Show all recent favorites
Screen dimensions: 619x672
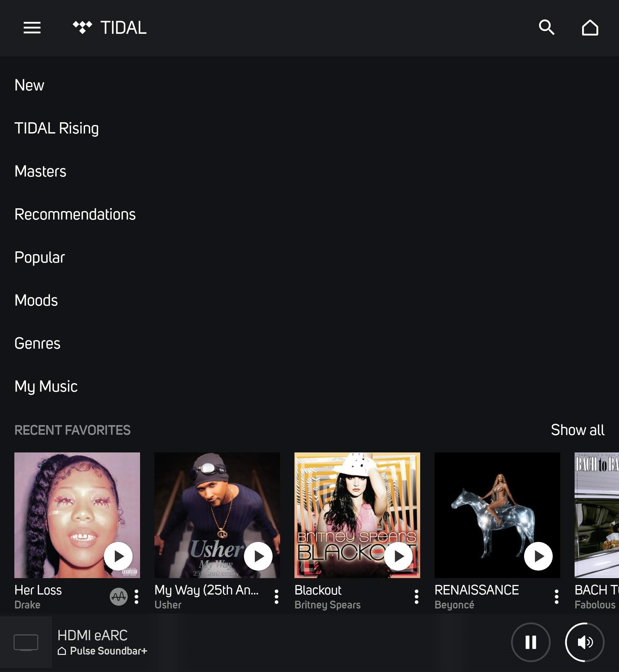coord(578,430)
